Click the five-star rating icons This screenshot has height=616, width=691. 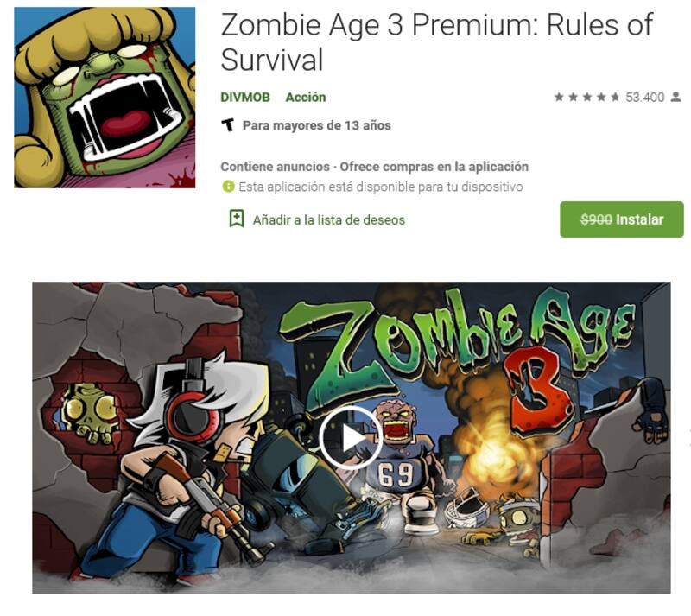tap(586, 97)
